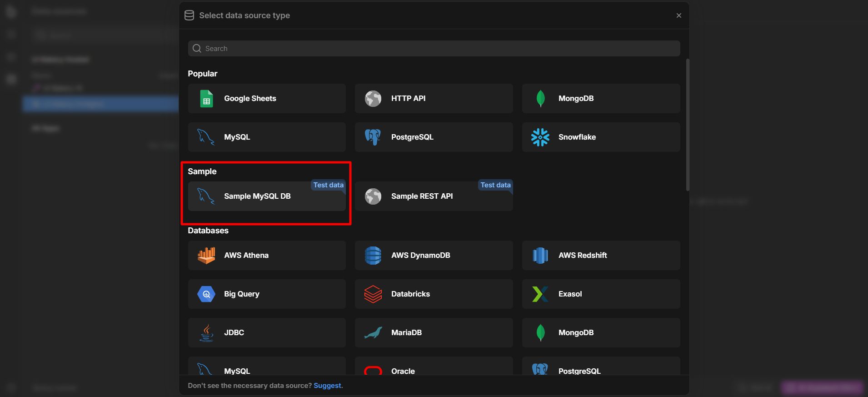Click the Exasol X icon

click(540, 294)
